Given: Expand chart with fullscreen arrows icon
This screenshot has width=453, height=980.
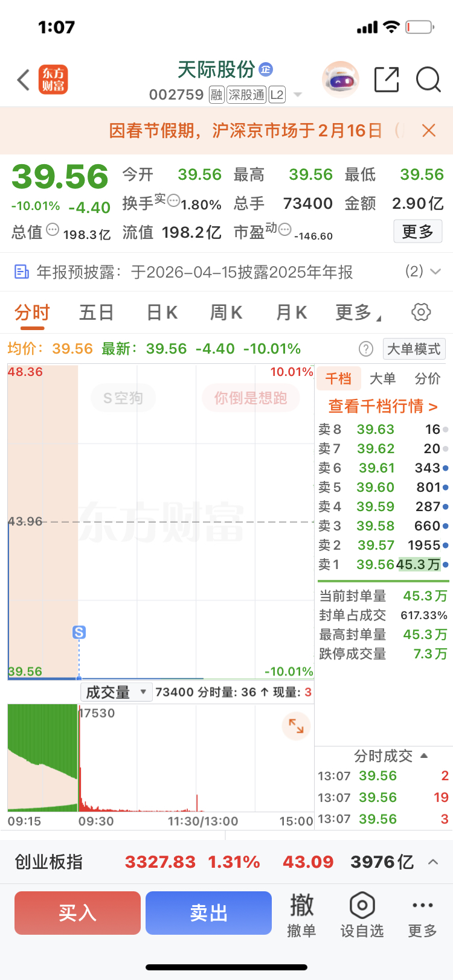Looking at the screenshot, I should 296,726.
